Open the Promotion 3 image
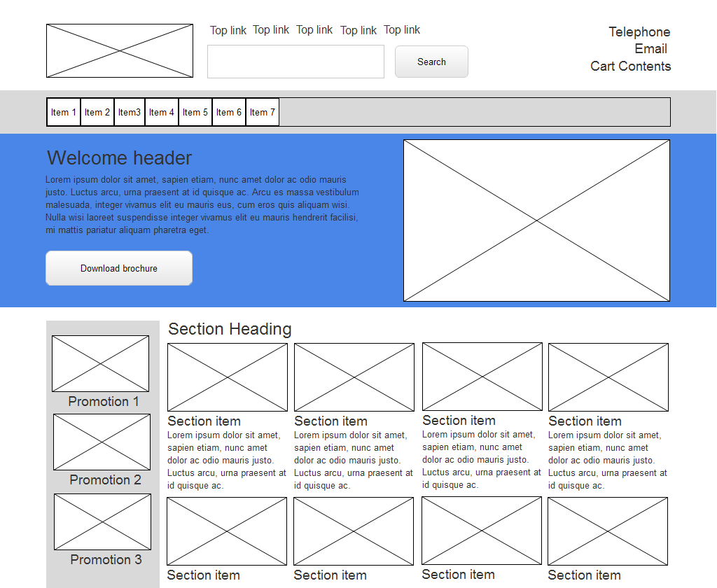Image resolution: width=717 pixels, height=588 pixels. [x=102, y=521]
